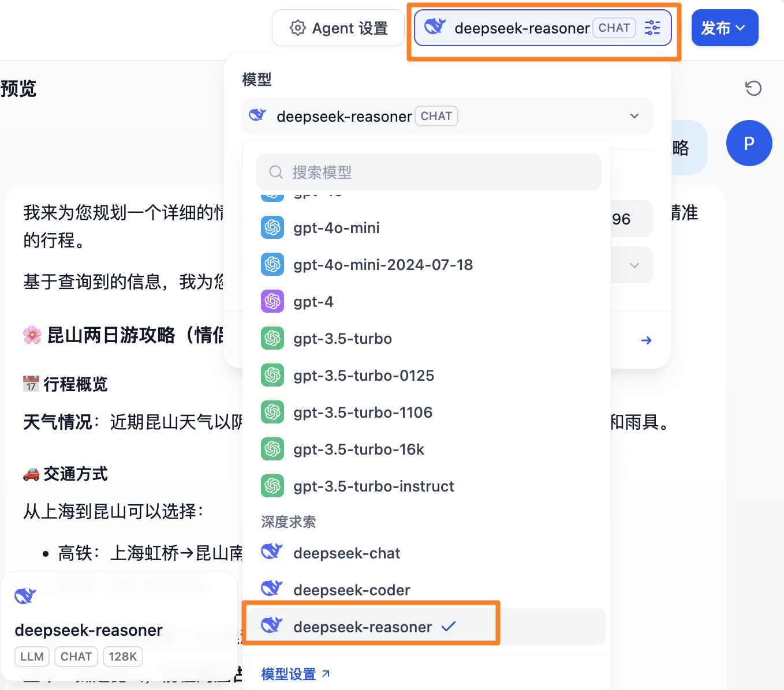Click the whale icon beside deepseek-chat

click(x=272, y=552)
